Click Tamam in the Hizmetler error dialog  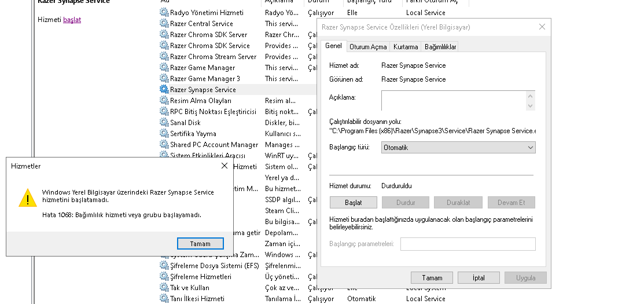tap(200, 244)
